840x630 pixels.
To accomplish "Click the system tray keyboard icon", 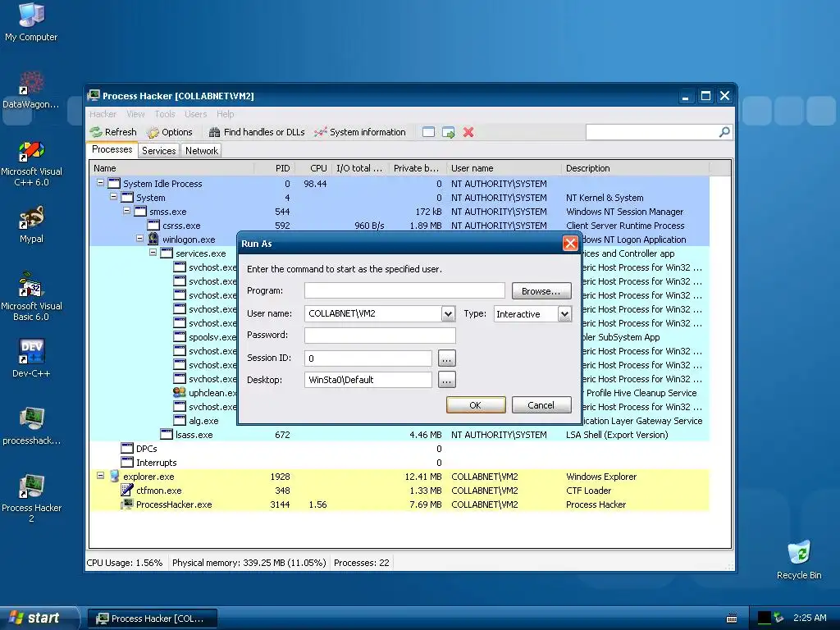I will tap(731, 619).
